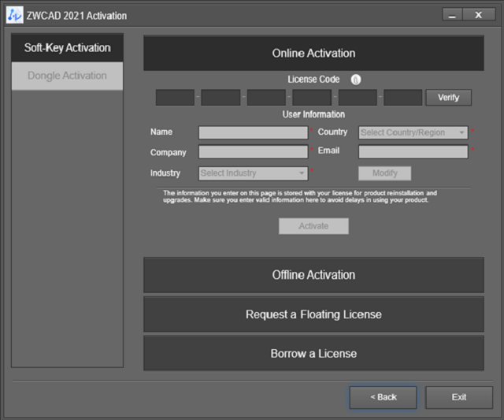Image resolution: width=504 pixels, height=420 pixels.
Task: Go back with the < Back button
Action: point(384,397)
